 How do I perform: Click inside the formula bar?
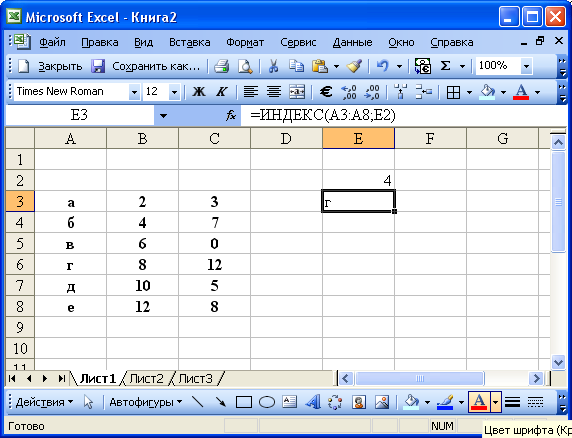[404, 116]
